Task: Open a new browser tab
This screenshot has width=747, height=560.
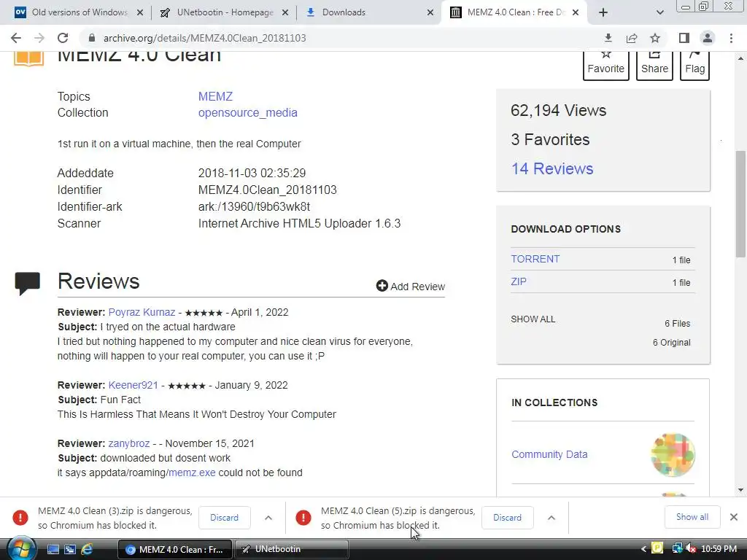Action: tap(603, 12)
